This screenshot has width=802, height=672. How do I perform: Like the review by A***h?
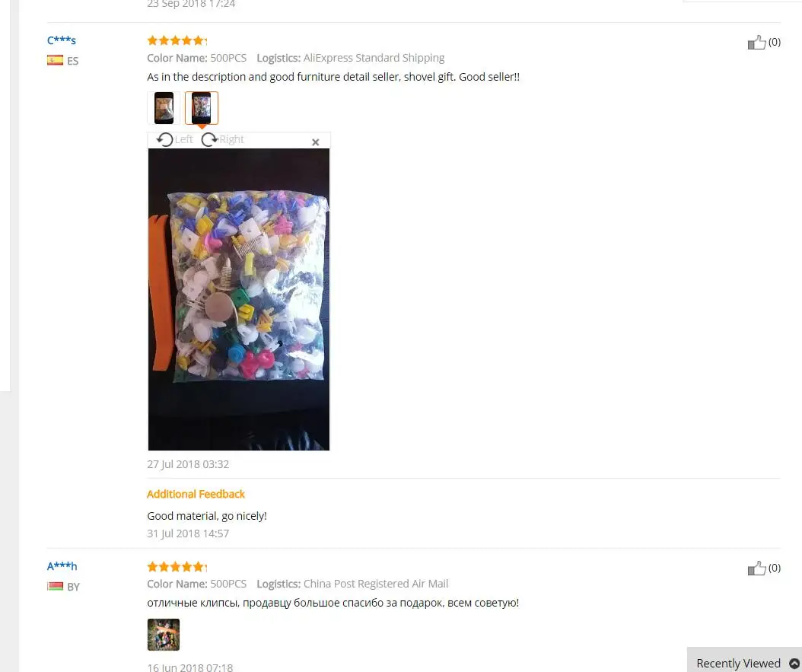[756, 568]
